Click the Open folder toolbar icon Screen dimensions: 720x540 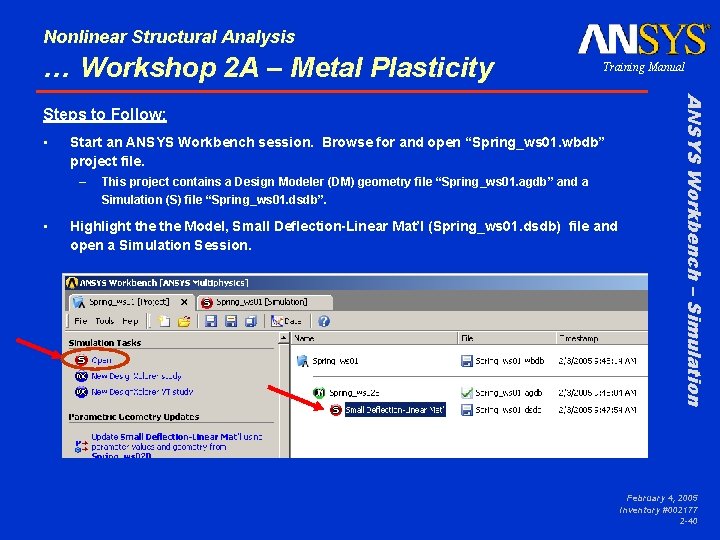point(184,321)
